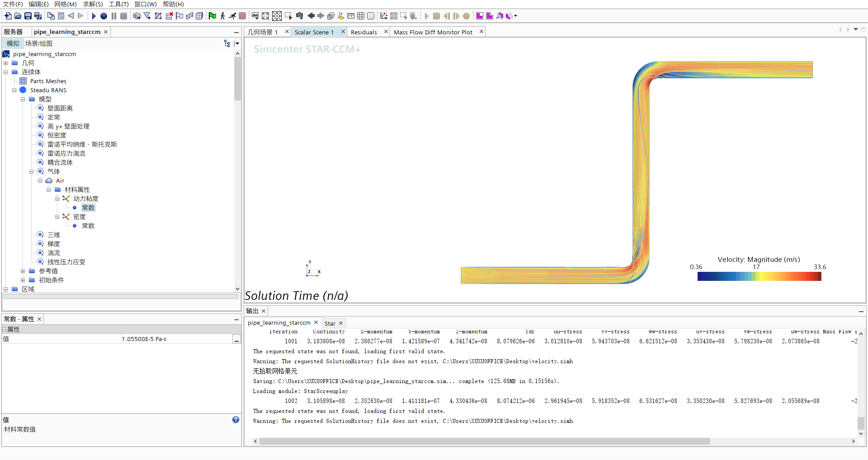
Task: Switch to the 几何场景 1 tab
Action: pos(263,32)
